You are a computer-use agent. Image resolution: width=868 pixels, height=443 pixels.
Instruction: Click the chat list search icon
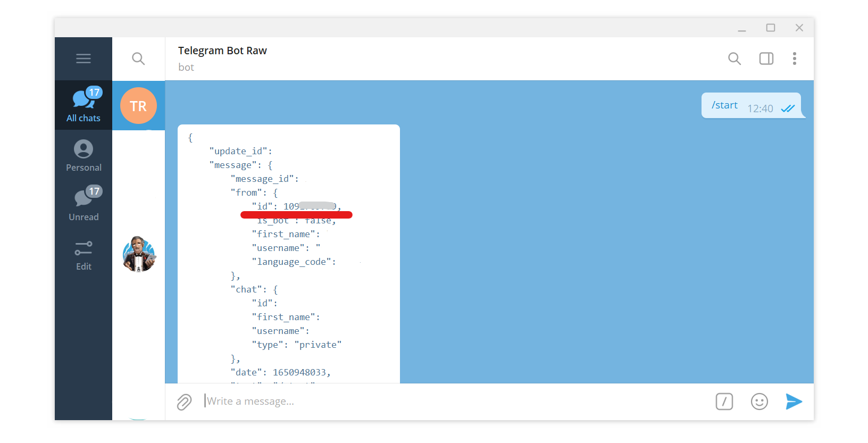point(138,58)
